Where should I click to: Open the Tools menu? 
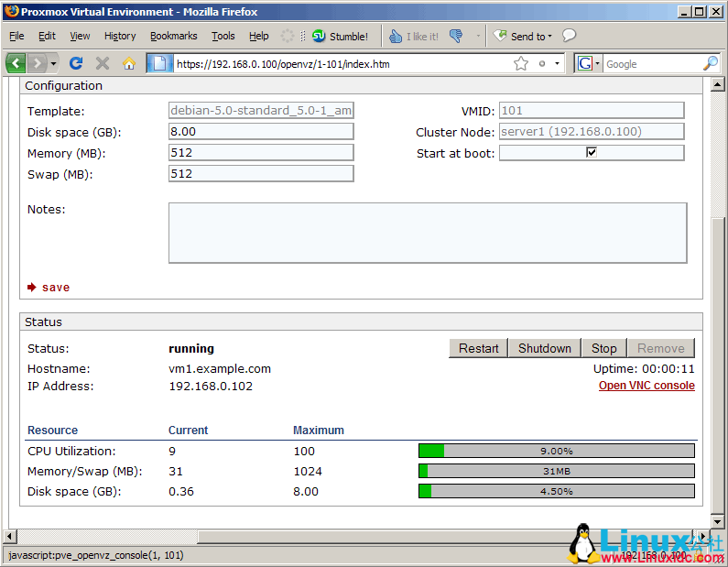(x=223, y=37)
